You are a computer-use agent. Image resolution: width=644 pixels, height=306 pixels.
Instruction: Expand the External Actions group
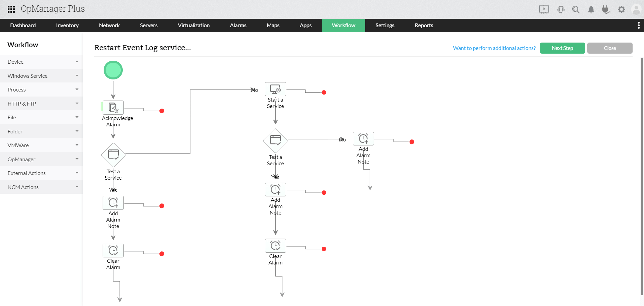pyautogui.click(x=41, y=173)
